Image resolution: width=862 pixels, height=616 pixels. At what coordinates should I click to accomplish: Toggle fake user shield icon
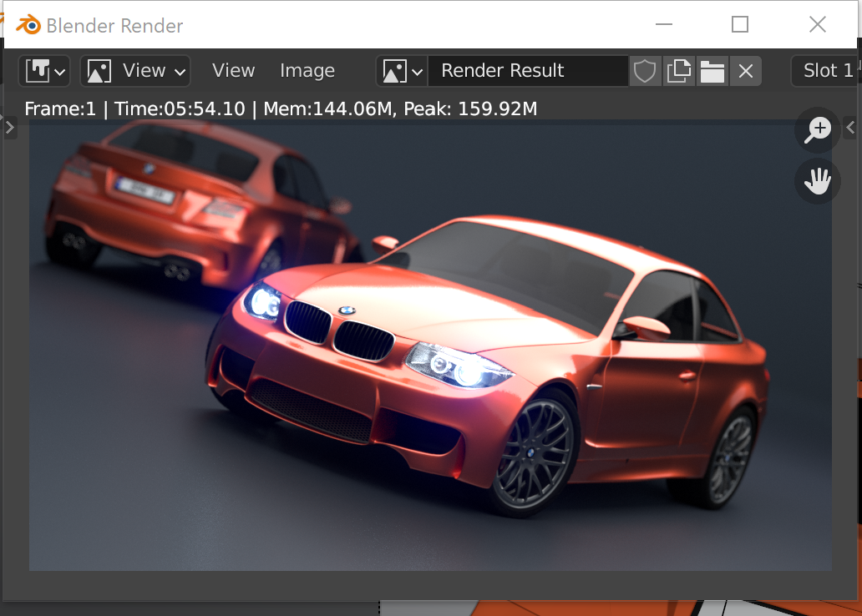(x=644, y=71)
